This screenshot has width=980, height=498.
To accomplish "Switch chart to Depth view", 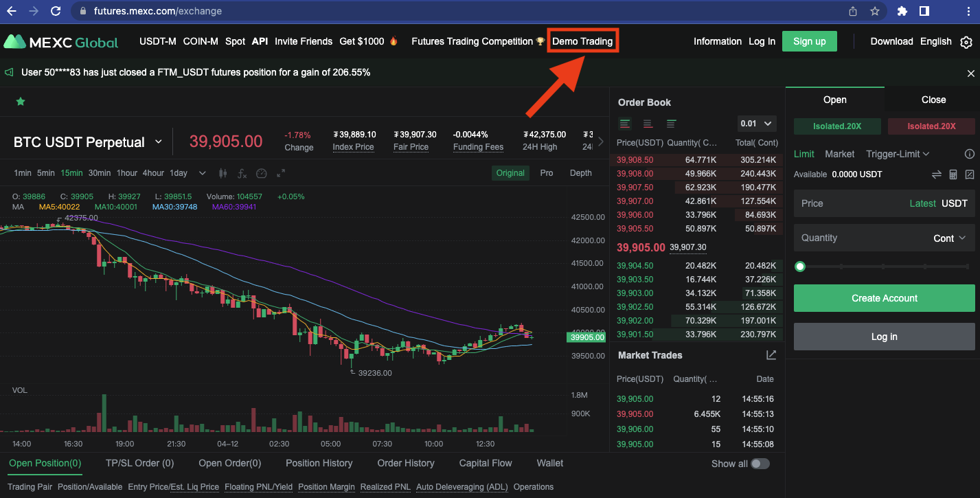I will tap(581, 173).
